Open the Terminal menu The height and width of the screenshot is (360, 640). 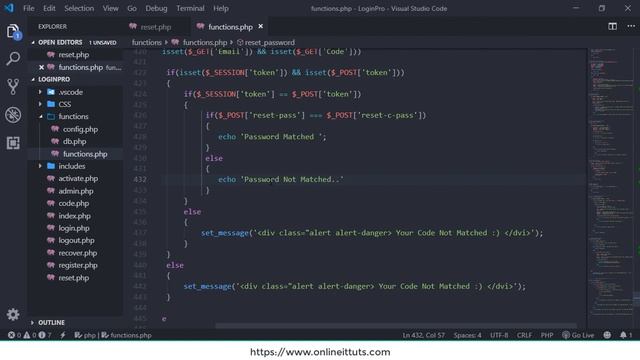point(190,9)
